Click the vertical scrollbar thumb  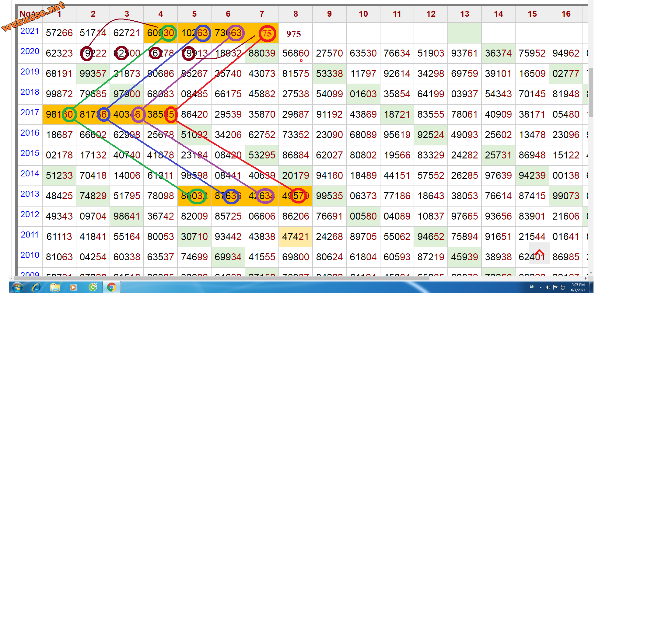point(591,93)
